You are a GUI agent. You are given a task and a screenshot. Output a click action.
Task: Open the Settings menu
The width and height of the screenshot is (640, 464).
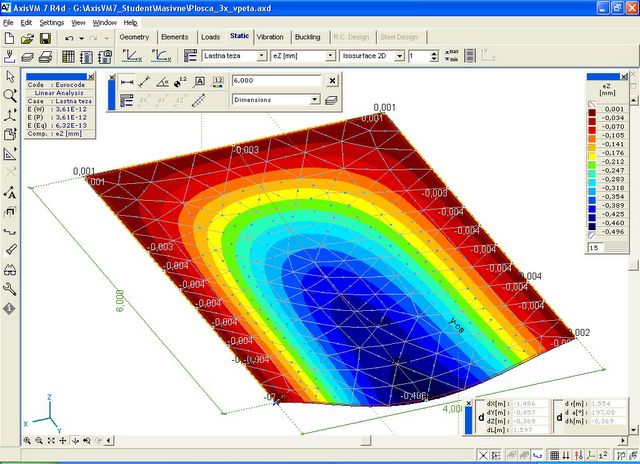tap(51, 23)
